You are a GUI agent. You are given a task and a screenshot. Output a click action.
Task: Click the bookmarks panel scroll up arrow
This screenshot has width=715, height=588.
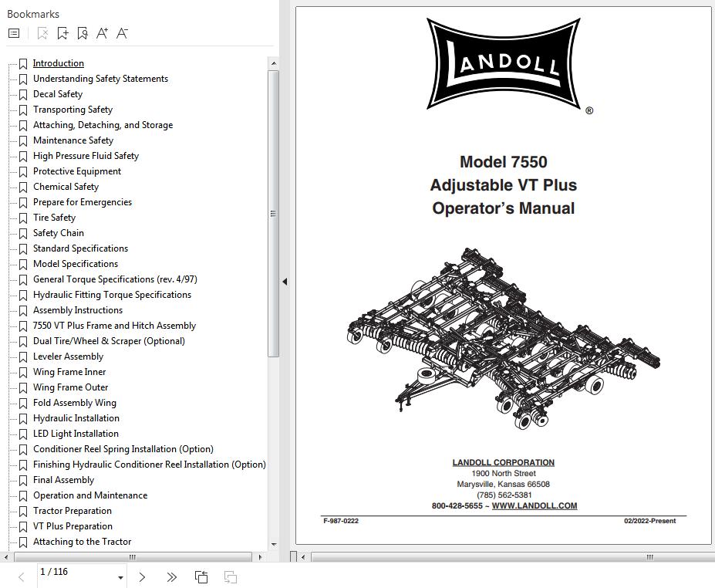(x=274, y=63)
